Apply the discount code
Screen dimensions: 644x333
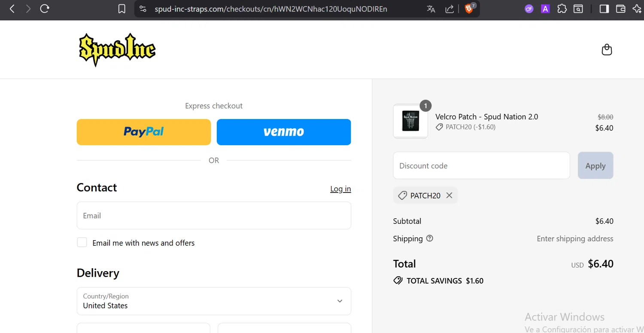(x=595, y=165)
